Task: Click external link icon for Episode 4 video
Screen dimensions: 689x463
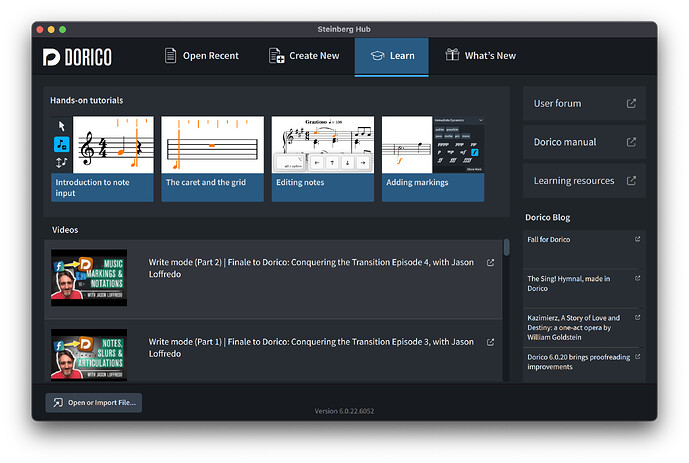Action: click(x=490, y=263)
